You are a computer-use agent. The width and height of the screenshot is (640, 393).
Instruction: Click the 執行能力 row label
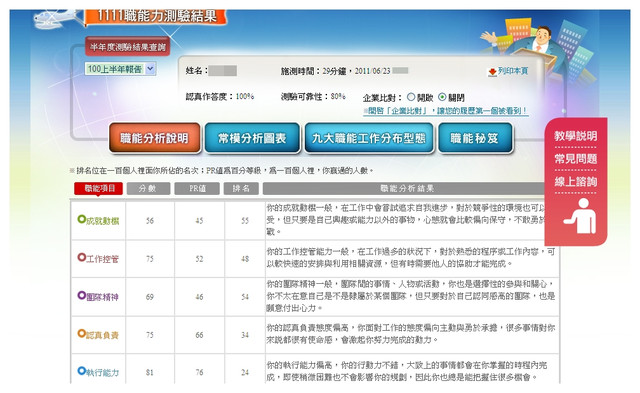point(102,372)
